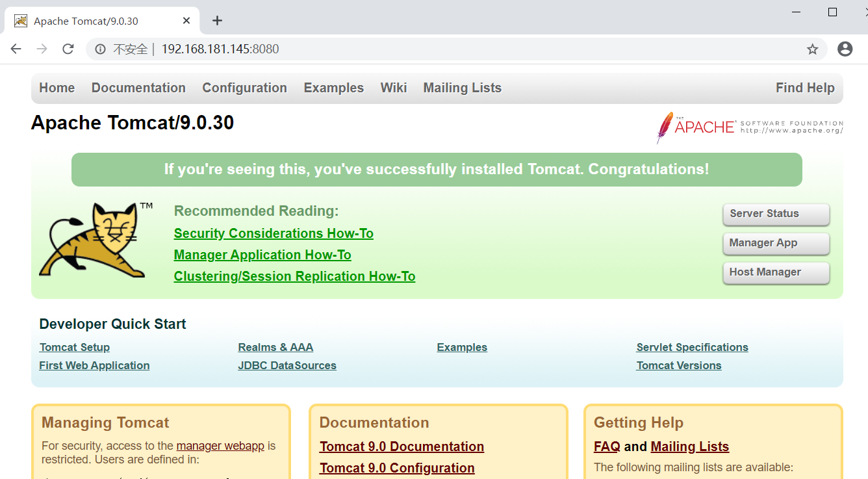Click the Managing Tomcat panel heading
The height and width of the screenshot is (479, 868).
(x=105, y=422)
